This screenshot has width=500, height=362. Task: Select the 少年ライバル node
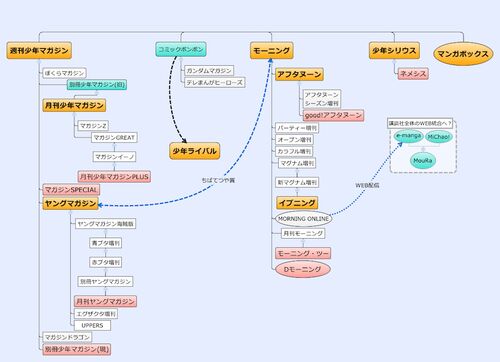pyautogui.click(x=195, y=151)
